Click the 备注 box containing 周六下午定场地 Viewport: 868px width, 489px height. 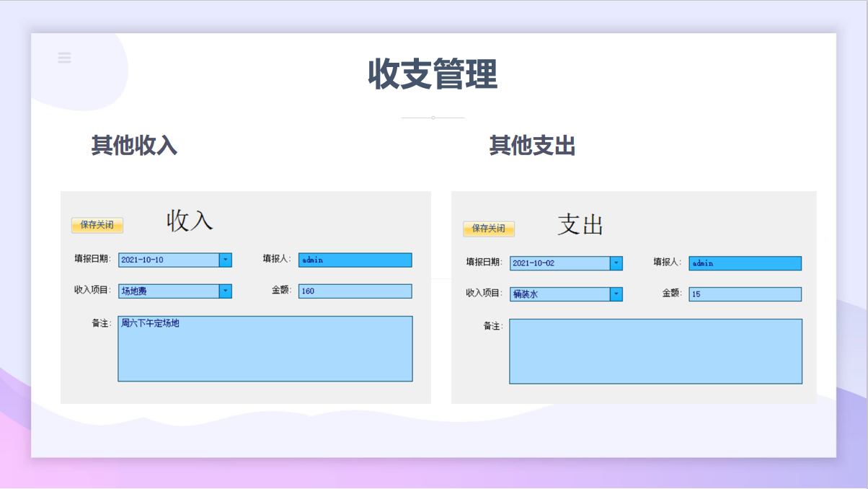coord(265,348)
